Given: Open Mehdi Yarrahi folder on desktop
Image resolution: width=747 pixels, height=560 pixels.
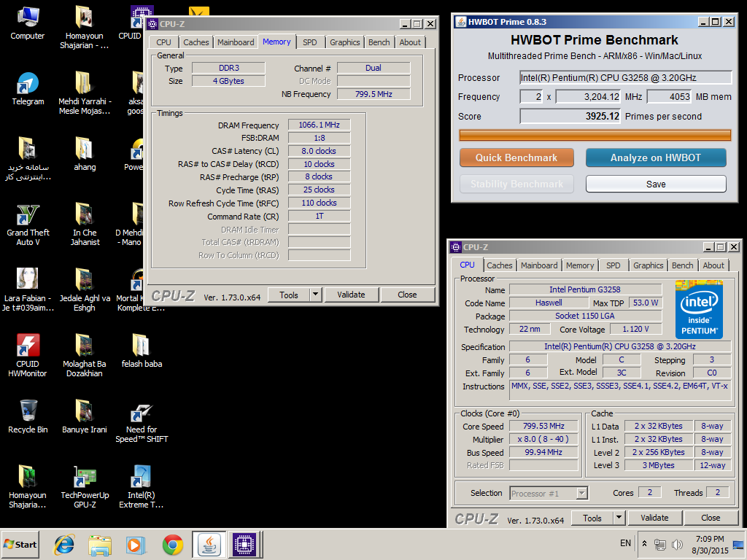Looking at the screenshot, I should [x=85, y=93].
